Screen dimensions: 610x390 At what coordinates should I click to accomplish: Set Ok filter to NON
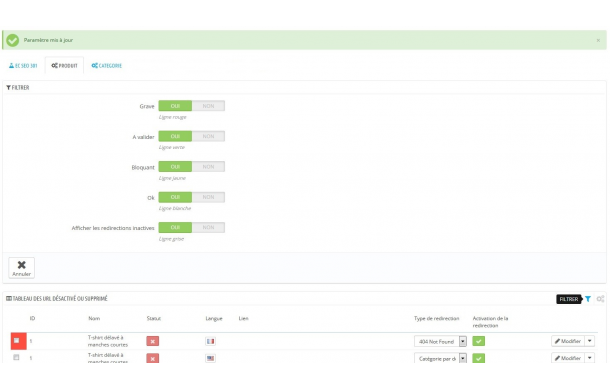point(208,197)
